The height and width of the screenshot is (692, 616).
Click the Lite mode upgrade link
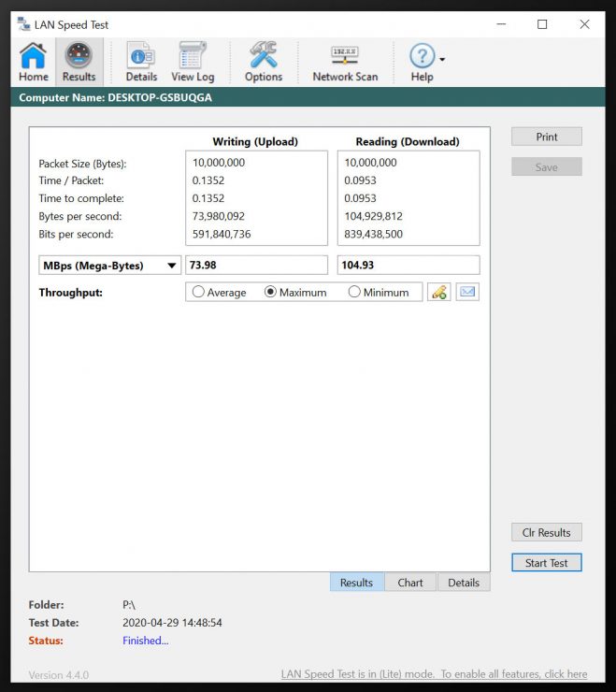[435, 674]
